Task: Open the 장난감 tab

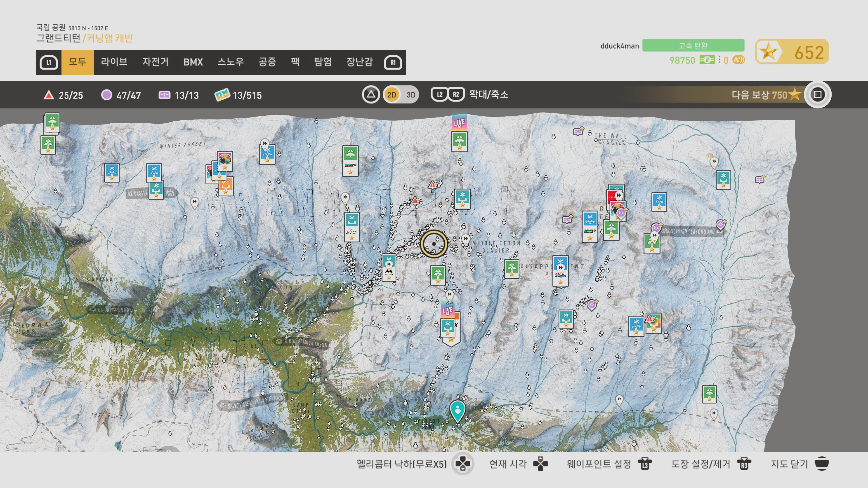Action: coord(360,62)
